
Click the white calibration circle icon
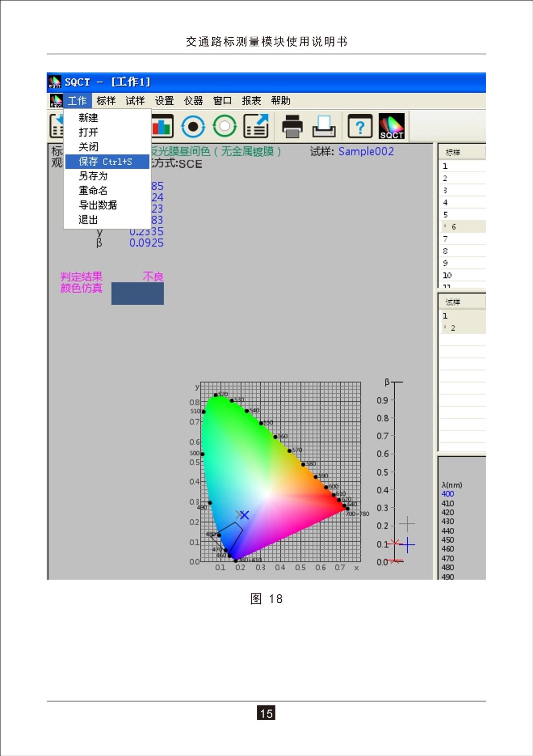point(225,127)
